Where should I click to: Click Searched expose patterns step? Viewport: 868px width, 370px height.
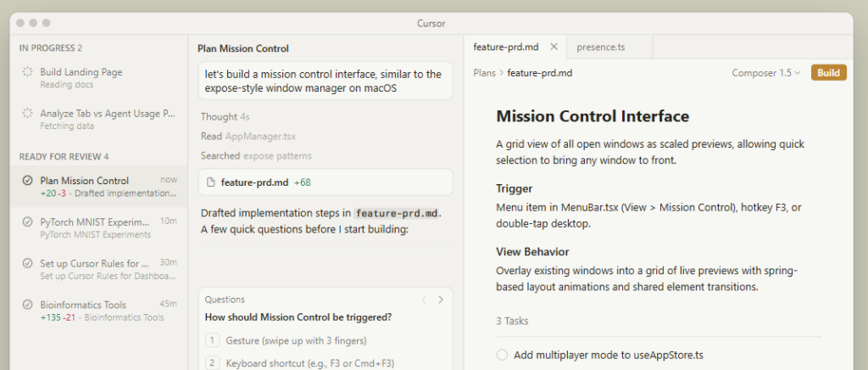point(256,155)
